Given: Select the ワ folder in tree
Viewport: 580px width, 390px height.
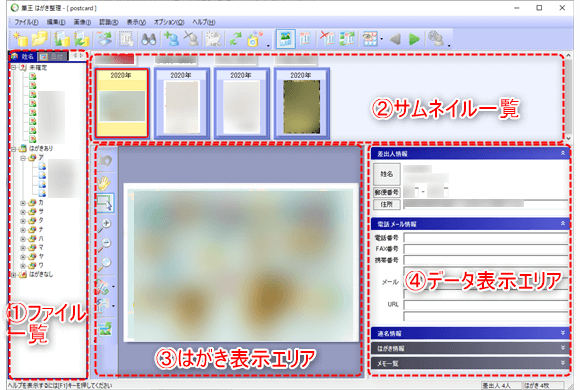Looking at the screenshot, I should coord(36,266).
